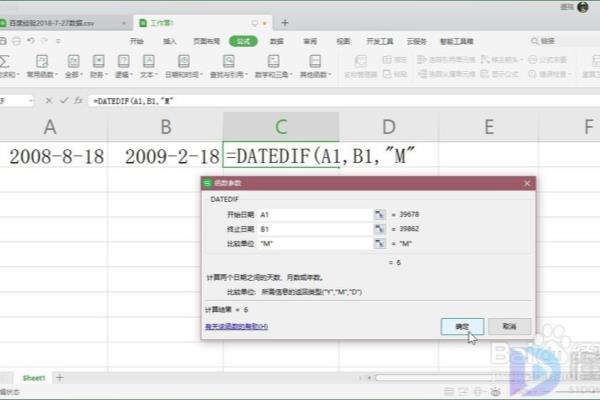Switch to the 开始 Home ribbon tab
Screen dimensions: 600x400
click(137, 41)
